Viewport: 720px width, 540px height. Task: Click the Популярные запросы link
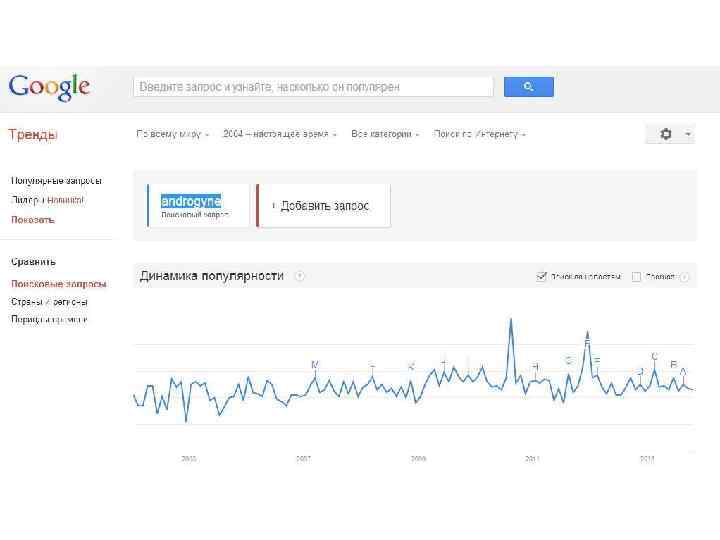(x=56, y=181)
